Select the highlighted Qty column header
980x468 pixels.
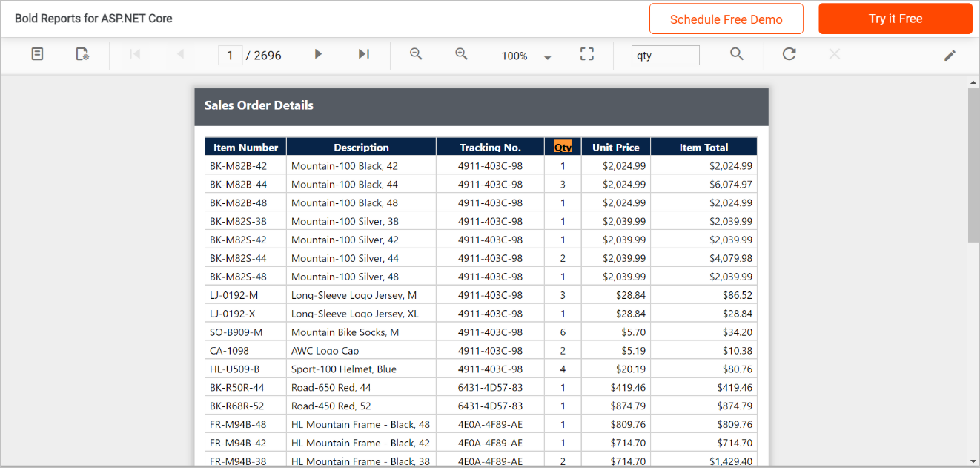click(x=563, y=146)
